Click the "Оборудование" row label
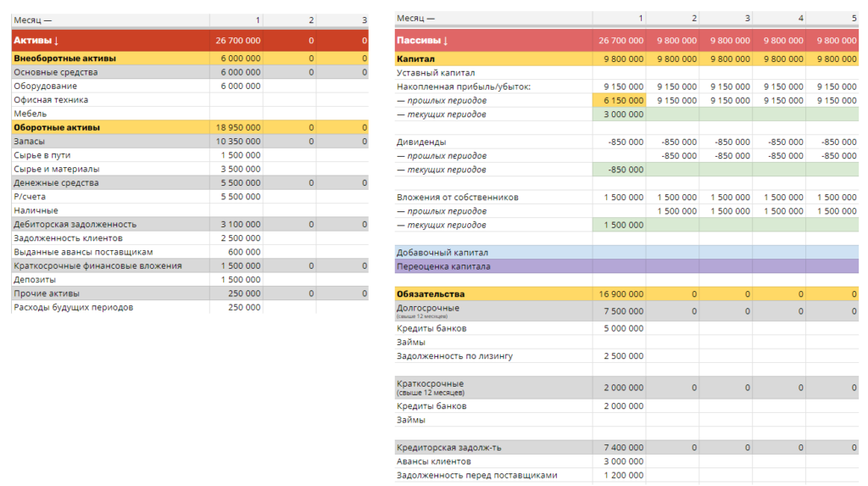868x486 pixels. (x=45, y=87)
